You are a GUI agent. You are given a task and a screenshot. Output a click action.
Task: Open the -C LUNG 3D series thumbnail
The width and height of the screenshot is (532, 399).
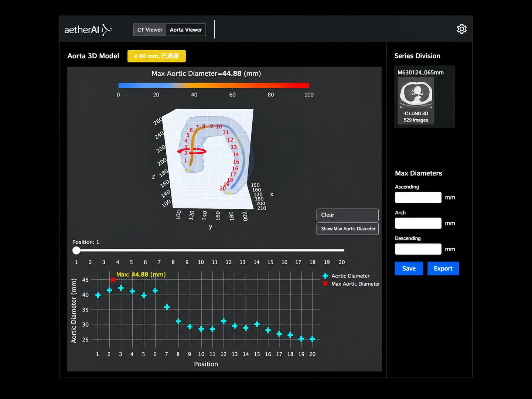(x=416, y=100)
